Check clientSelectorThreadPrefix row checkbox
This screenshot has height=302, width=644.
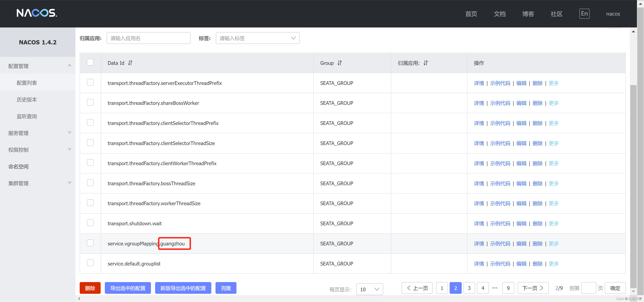pyautogui.click(x=90, y=123)
